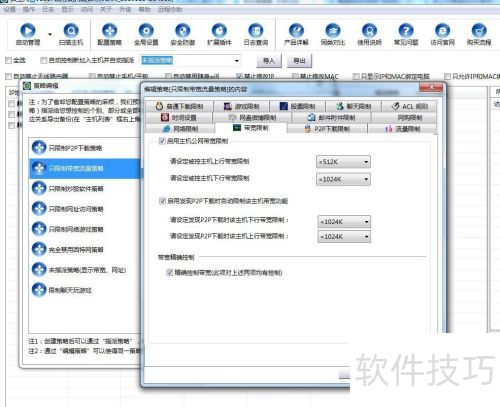Select the 只限制带宽流量策略 policy
Image resolution: width=500 pixels, height=407 pixels.
point(85,168)
